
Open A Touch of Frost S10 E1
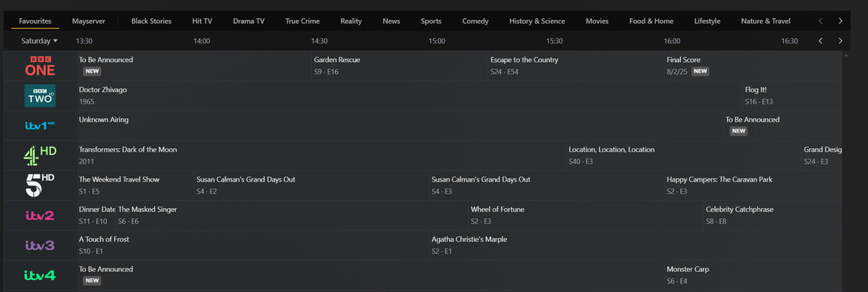(253, 245)
